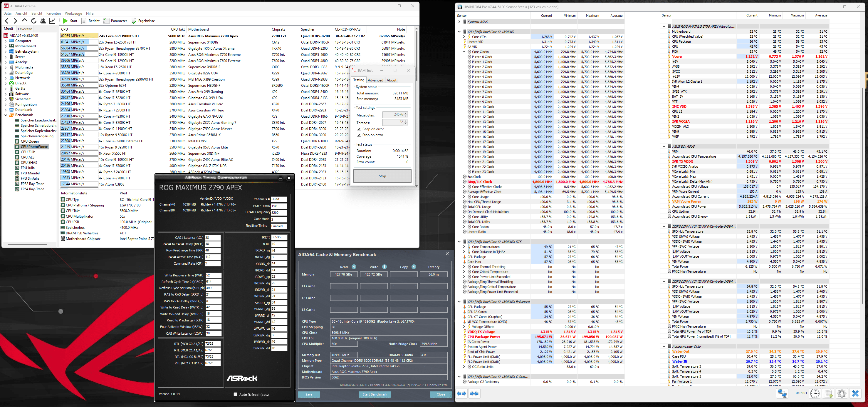Click the refresh icon in AIDA64 toolbar
This screenshot has height=407, width=868.
[34, 21]
